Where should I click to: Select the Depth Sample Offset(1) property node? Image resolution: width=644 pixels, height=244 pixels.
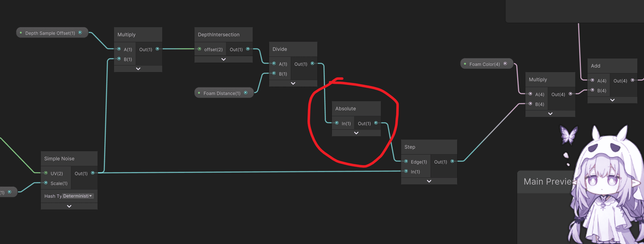52,33
